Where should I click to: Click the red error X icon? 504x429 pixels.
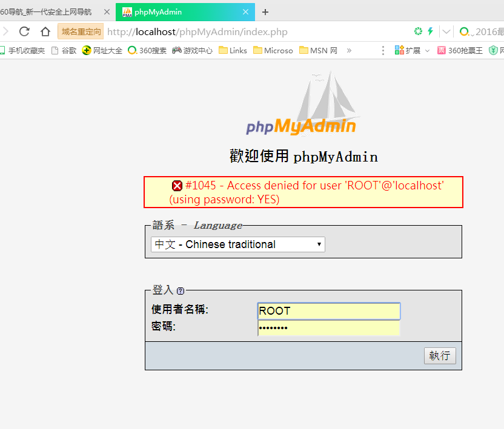177,186
